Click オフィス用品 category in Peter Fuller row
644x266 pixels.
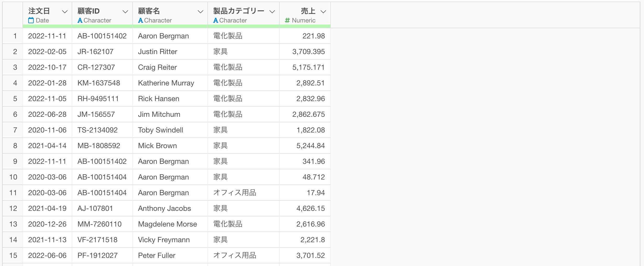pos(235,256)
